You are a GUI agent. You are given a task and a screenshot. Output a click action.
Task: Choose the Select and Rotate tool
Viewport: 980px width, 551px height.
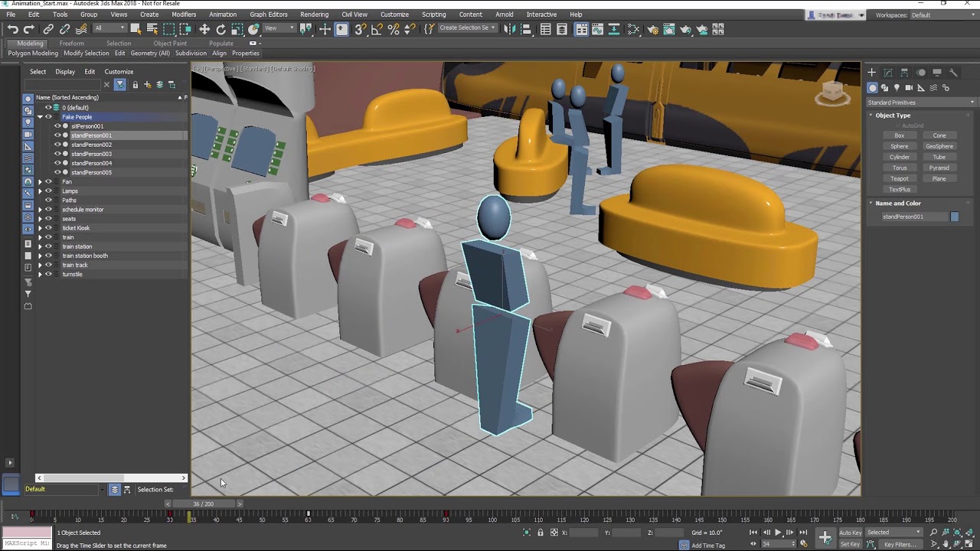[x=220, y=29]
